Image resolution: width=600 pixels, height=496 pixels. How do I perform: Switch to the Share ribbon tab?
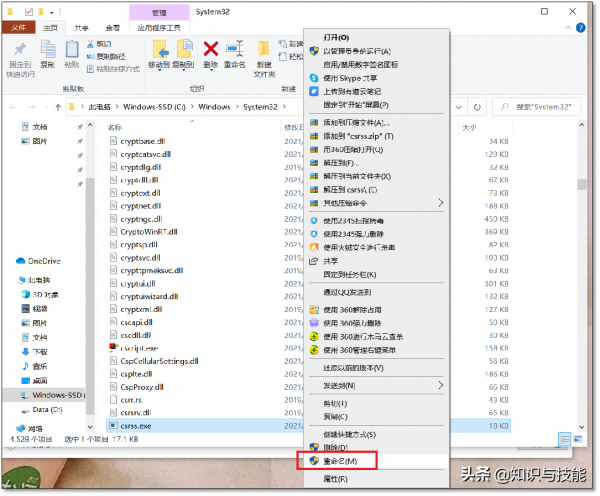point(81,29)
